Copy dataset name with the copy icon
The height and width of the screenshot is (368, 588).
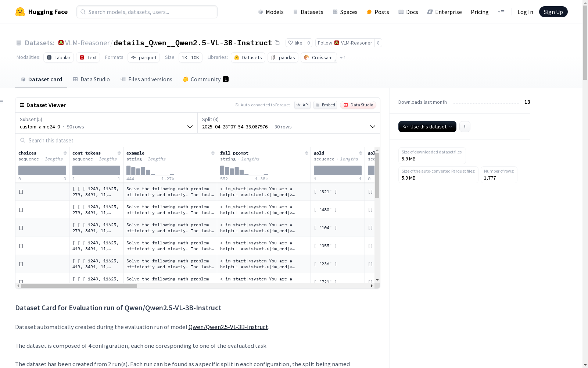[277, 43]
